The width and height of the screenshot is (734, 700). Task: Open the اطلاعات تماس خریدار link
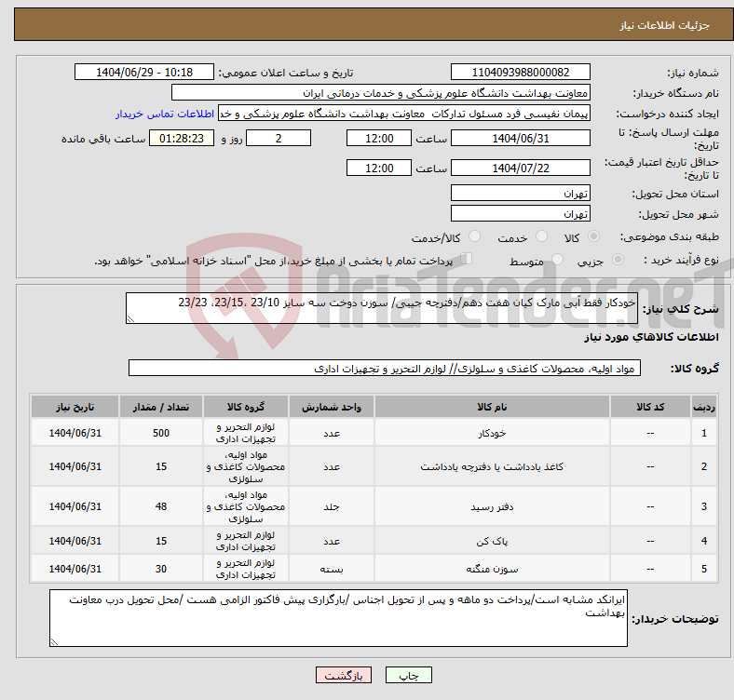(165, 114)
